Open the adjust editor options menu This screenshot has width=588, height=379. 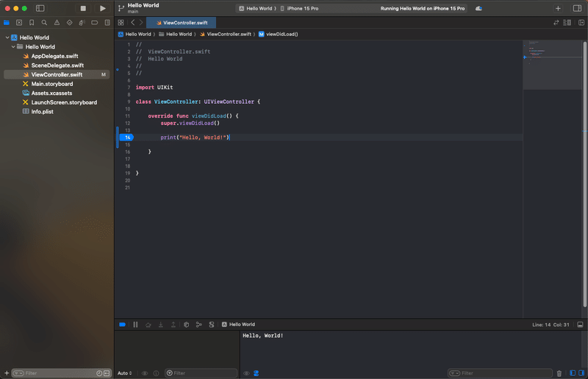[x=567, y=23]
